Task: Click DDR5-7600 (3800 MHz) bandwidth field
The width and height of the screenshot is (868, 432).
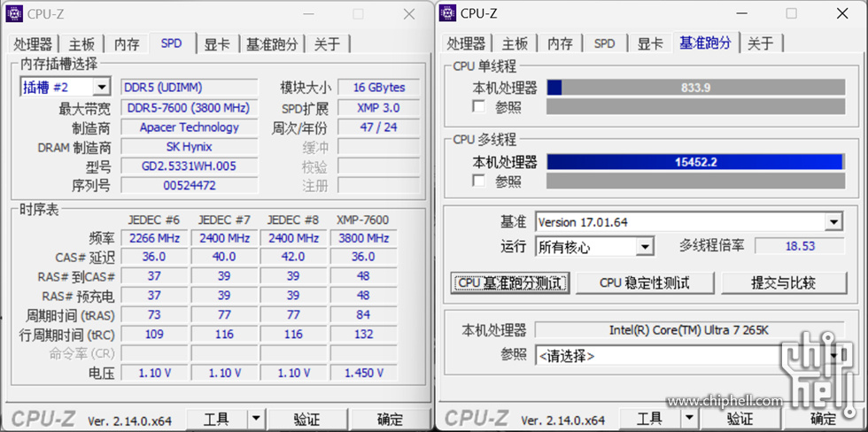Action: (x=190, y=108)
